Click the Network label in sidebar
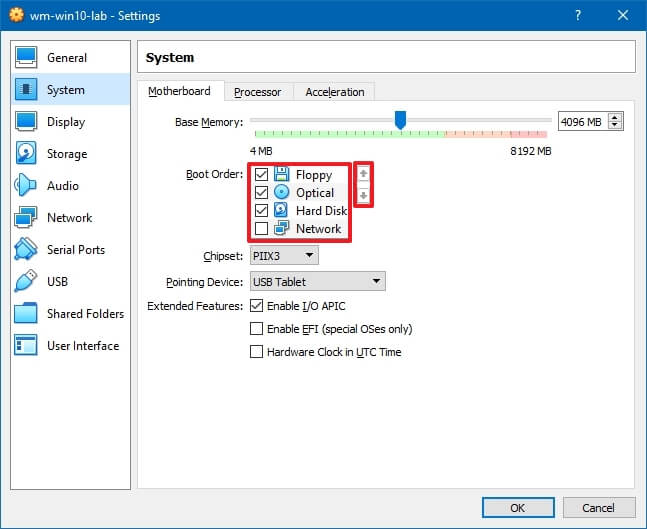The height and width of the screenshot is (529, 647). pos(69,217)
